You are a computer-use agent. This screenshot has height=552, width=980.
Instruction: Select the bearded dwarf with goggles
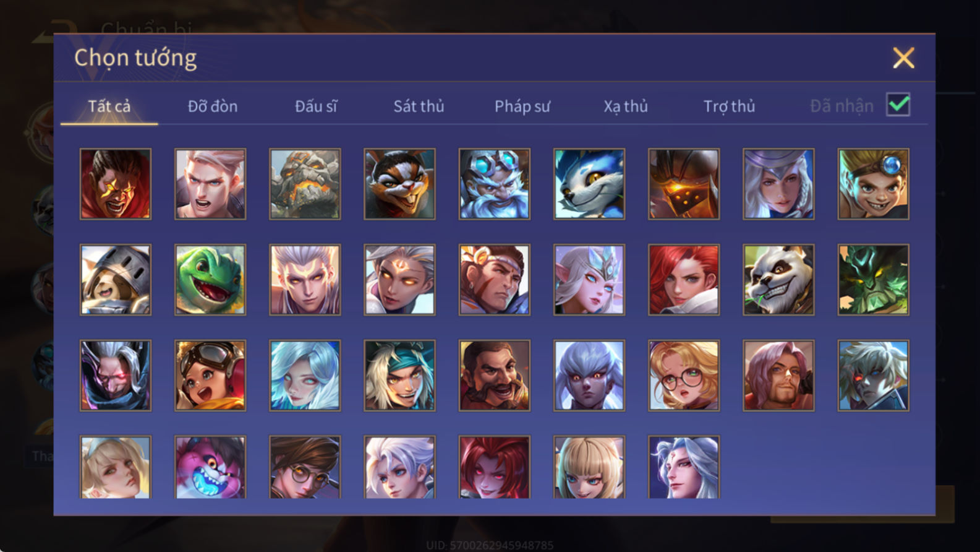[x=494, y=184]
